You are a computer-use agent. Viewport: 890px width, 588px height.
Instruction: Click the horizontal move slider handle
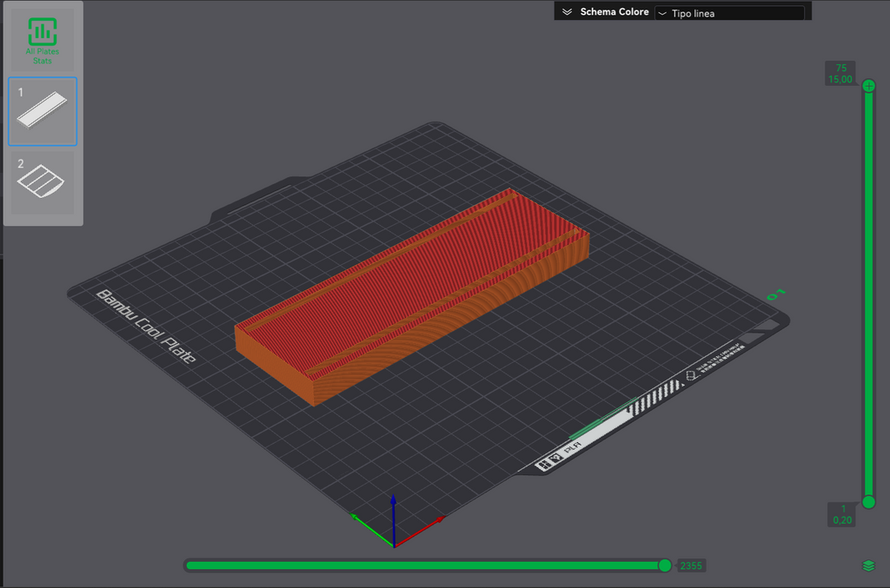[665, 565]
